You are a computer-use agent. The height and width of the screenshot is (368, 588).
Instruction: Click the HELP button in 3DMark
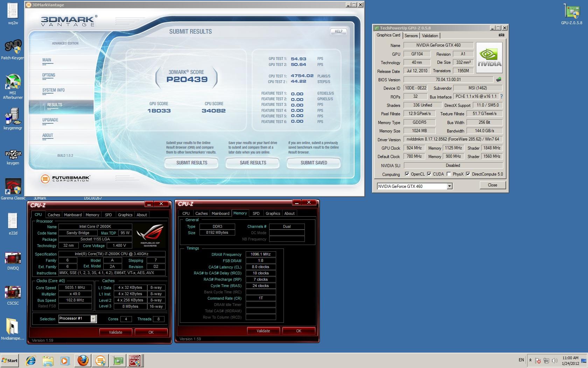point(338,31)
